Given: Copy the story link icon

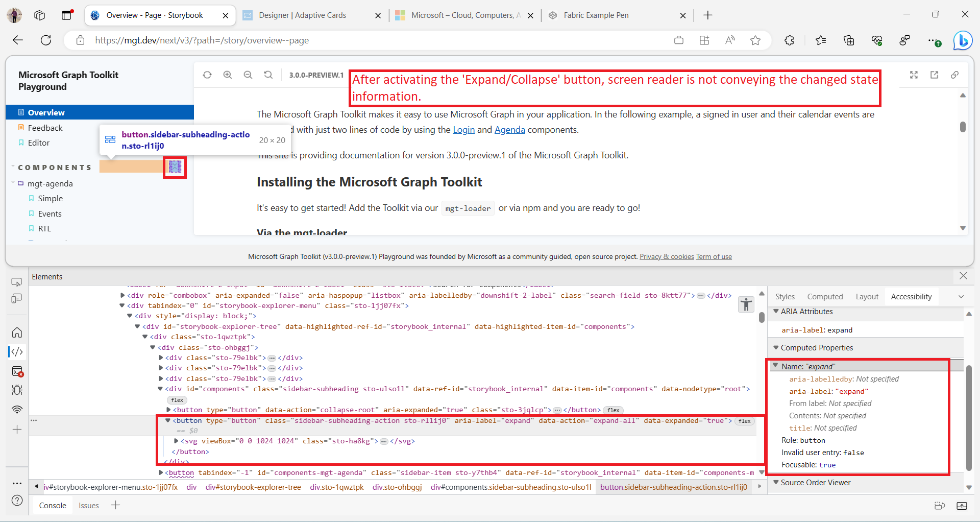Looking at the screenshot, I should point(955,75).
